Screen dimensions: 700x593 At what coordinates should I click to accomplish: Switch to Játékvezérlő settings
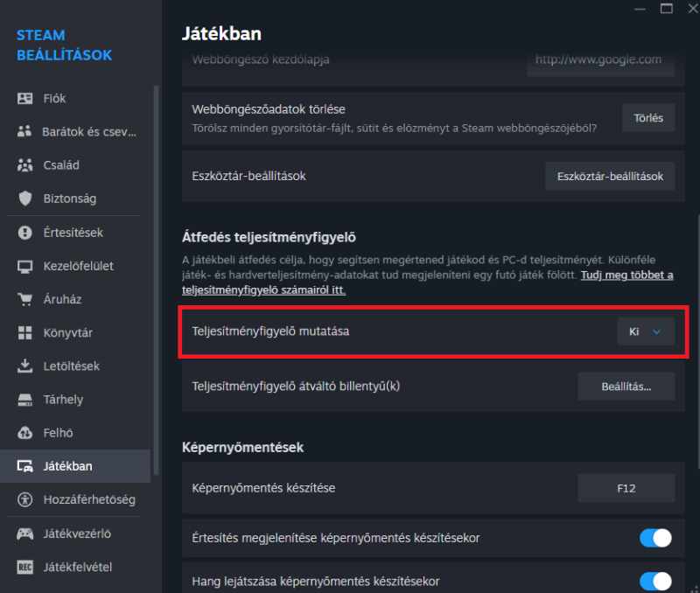(x=75, y=534)
